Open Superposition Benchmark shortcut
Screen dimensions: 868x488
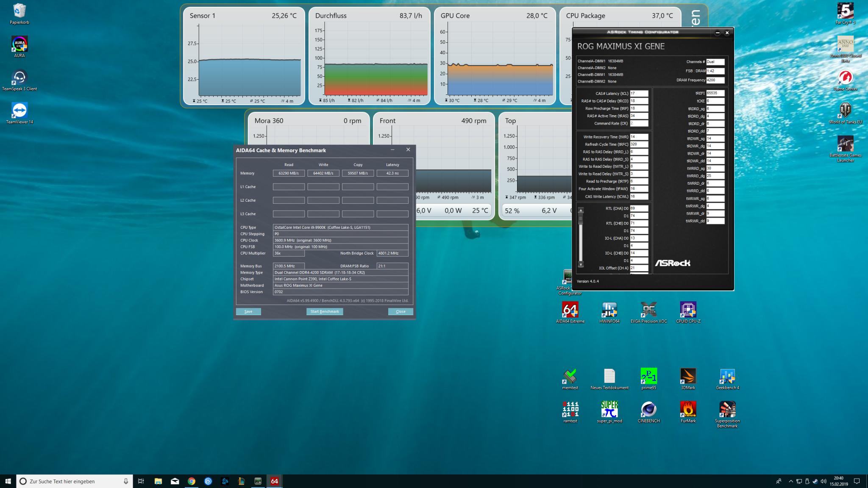click(x=727, y=415)
